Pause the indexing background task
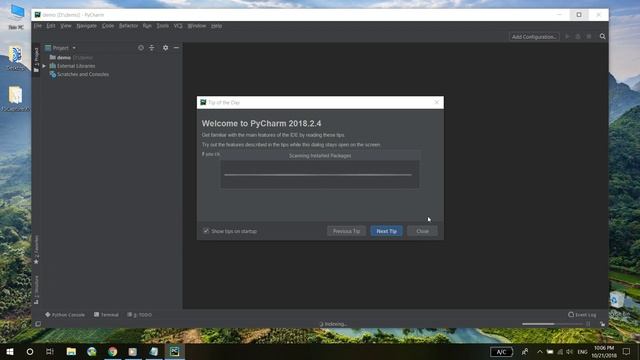640x360 pixels. 588,324
